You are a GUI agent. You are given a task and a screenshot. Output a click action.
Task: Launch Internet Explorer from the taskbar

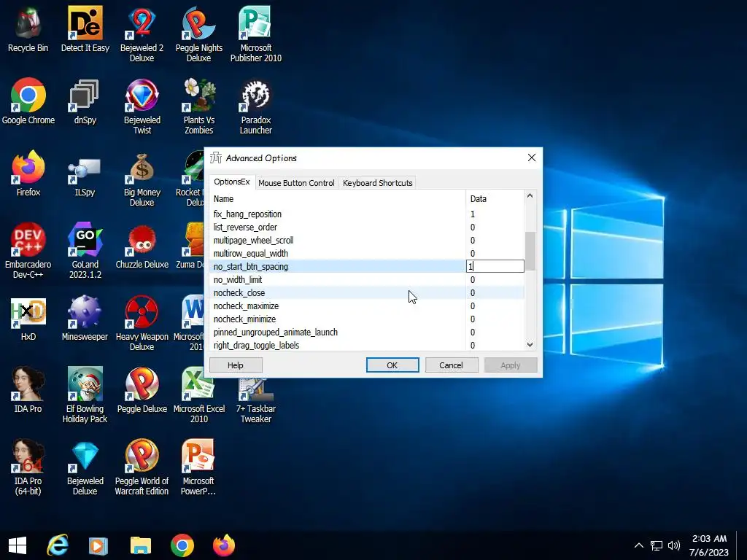click(x=58, y=545)
